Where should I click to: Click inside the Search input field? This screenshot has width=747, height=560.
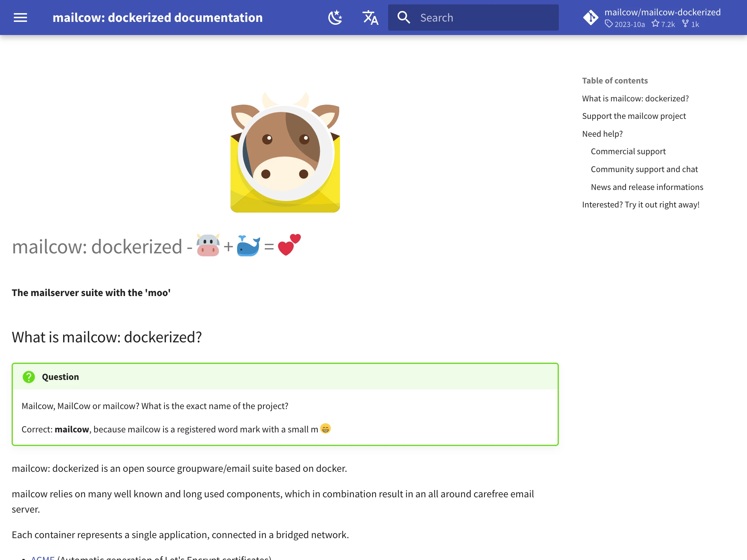[474, 17]
